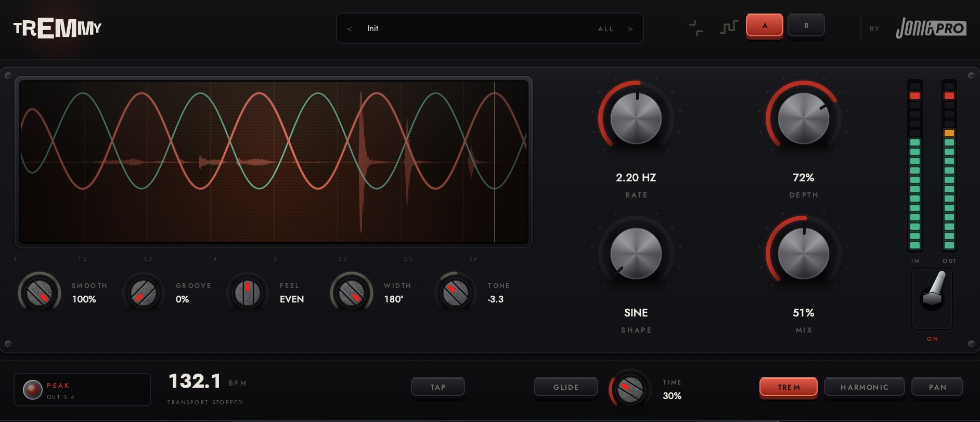The image size is (980, 422).
Task: Open the ALL preset category filter
Action: 605,29
